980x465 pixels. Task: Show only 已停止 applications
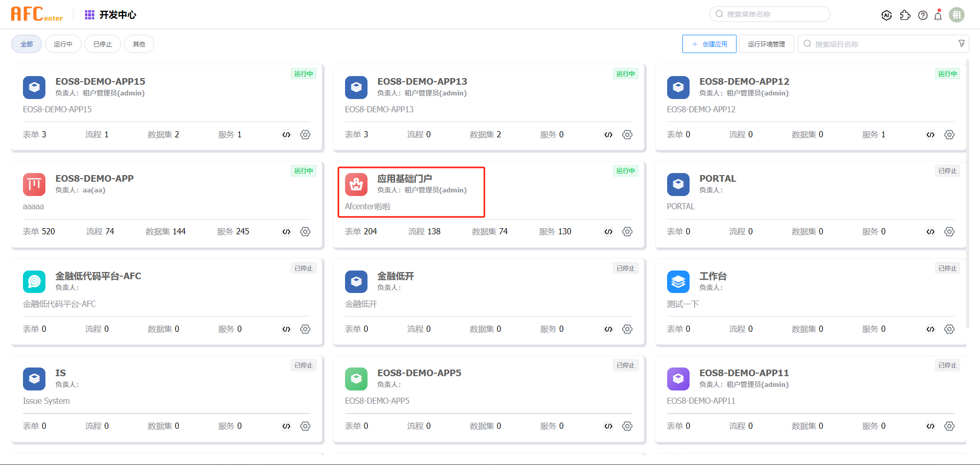pos(103,44)
